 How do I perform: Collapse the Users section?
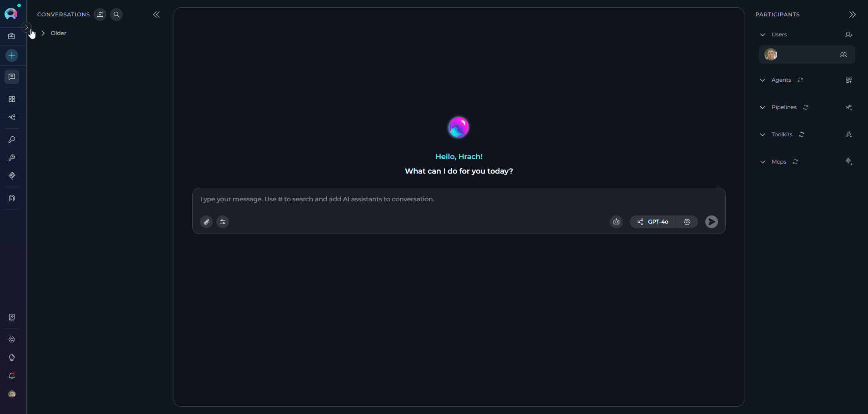(x=763, y=35)
